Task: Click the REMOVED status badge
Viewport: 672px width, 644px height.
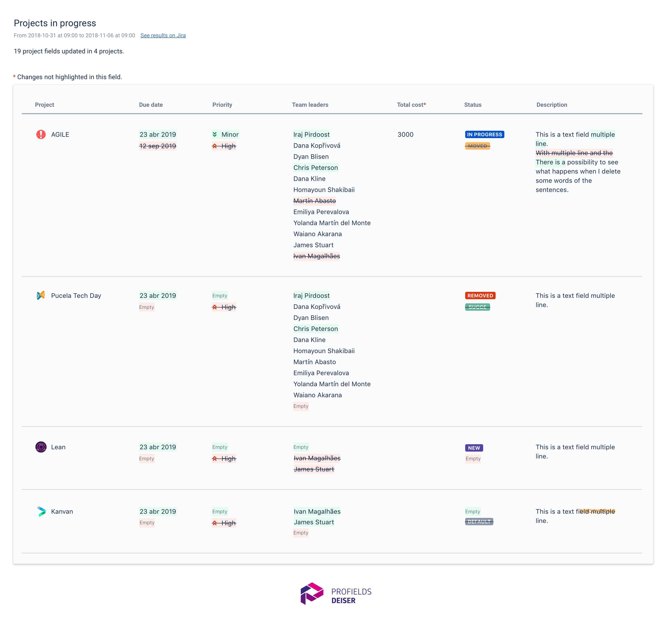Action: tap(480, 296)
